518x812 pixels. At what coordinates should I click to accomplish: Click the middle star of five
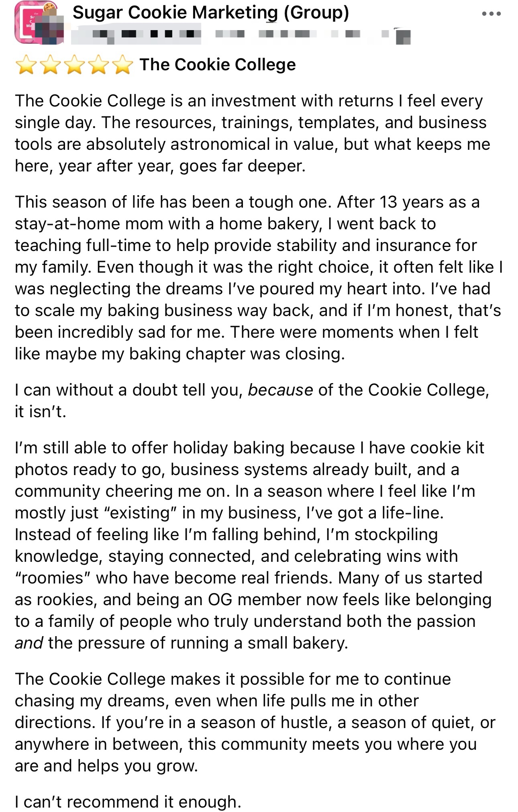click(x=74, y=65)
